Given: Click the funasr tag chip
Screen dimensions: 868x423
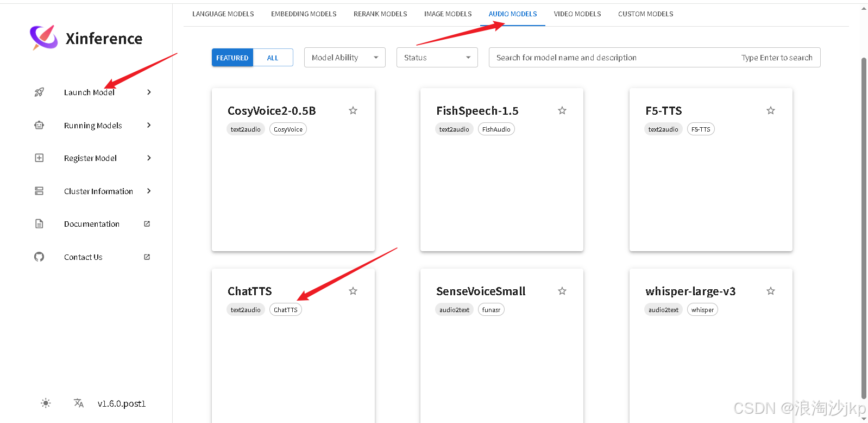Looking at the screenshot, I should (491, 309).
